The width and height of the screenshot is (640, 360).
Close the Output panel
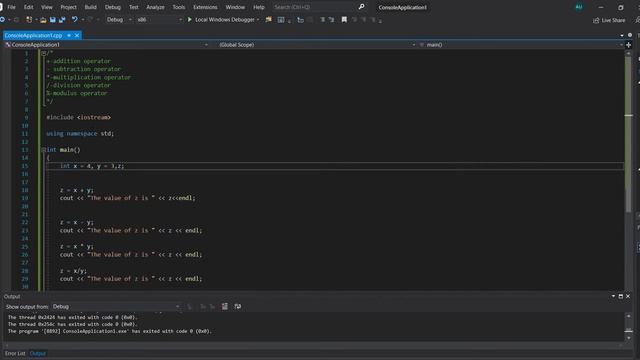(628, 296)
